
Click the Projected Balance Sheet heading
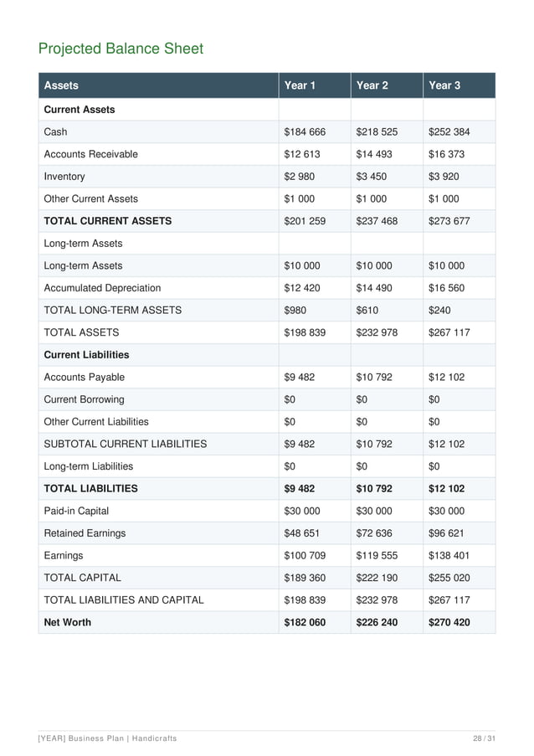[121, 49]
